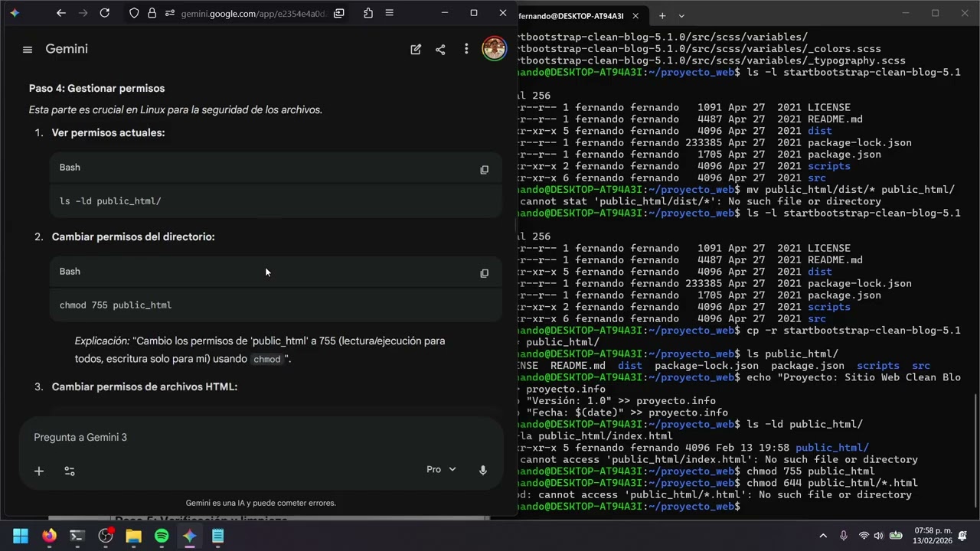Open the Pro model selector dropdown
Image resolution: width=980 pixels, height=551 pixels.
pyautogui.click(x=441, y=469)
